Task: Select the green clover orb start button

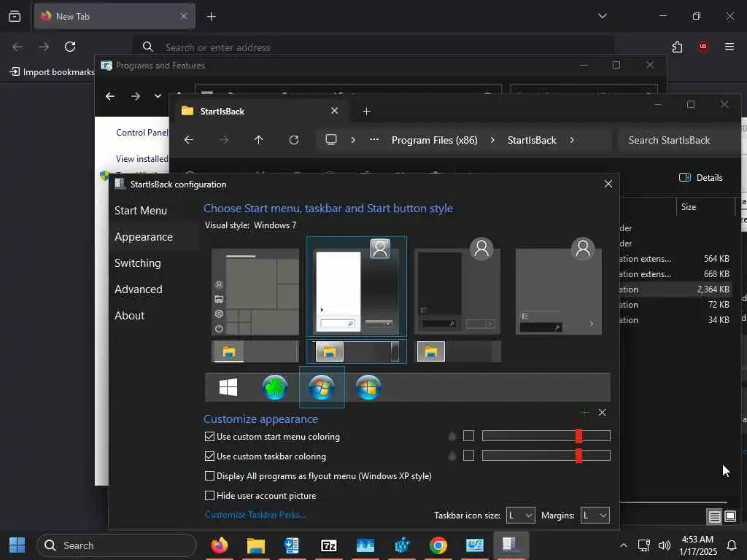Action: (x=275, y=387)
